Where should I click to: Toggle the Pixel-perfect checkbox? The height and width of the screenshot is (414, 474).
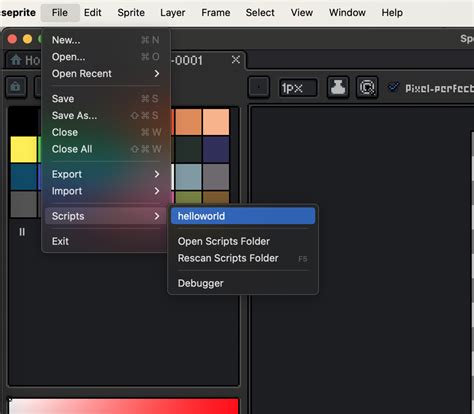point(394,88)
